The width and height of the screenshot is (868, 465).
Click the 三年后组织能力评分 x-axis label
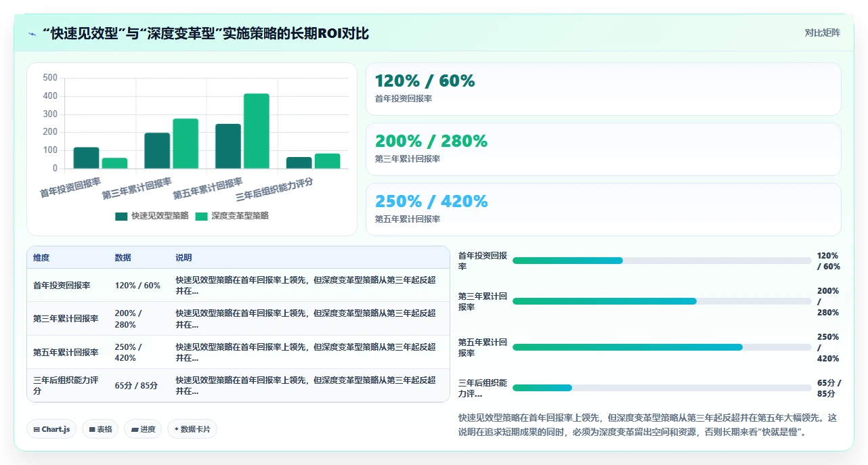(274, 190)
